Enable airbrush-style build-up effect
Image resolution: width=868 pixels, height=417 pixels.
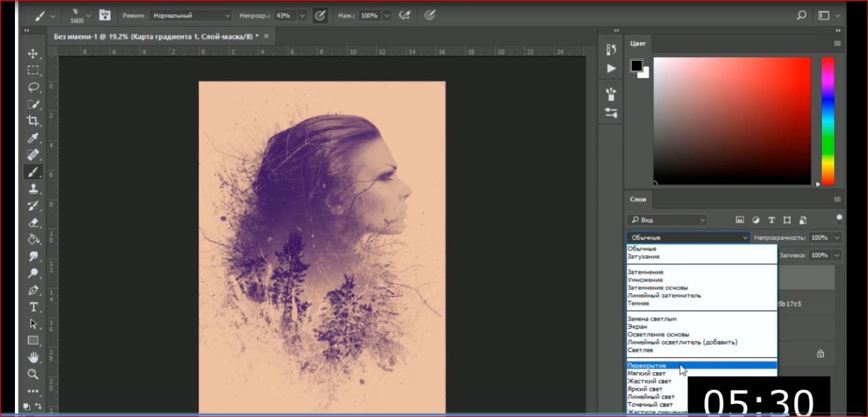click(x=405, y=15)
